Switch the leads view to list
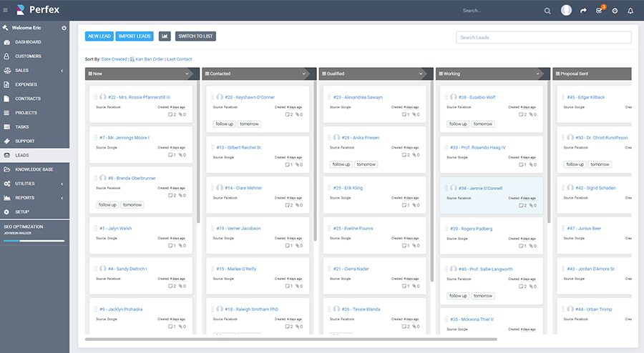The width and height of the screenshot is (644, 353). coord(195,36)
